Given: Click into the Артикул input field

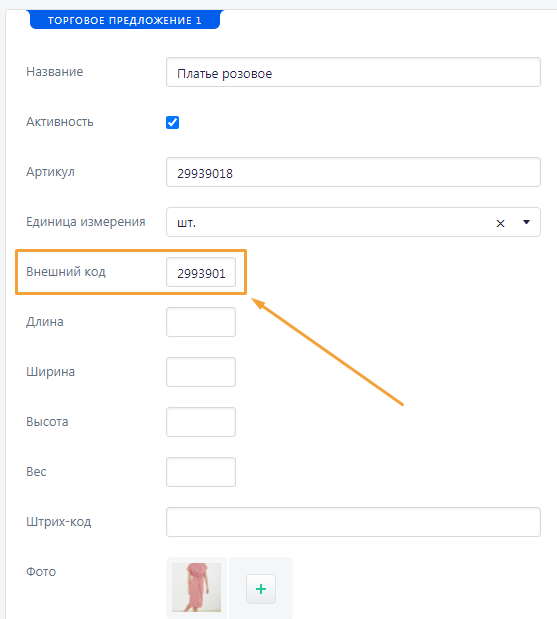Looking at the screenshot, I should [x=353, y=172].
